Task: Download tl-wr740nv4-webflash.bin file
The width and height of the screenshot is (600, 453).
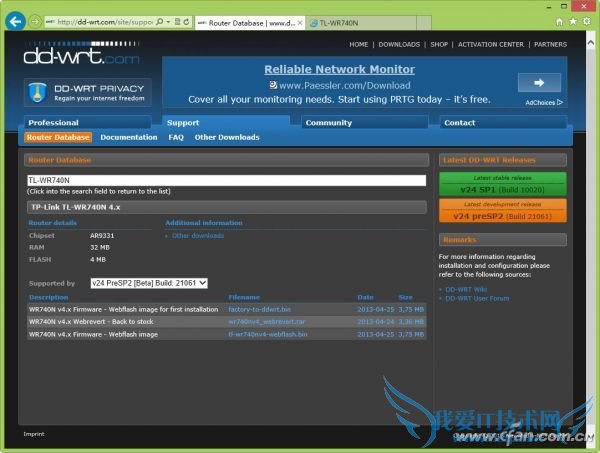Action: click(x=268, y=334)
